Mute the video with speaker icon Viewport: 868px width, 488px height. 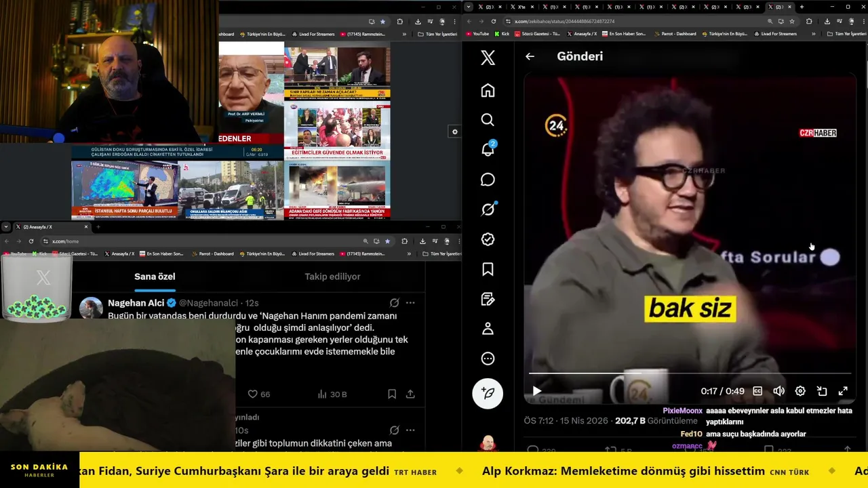coord(779,391)
